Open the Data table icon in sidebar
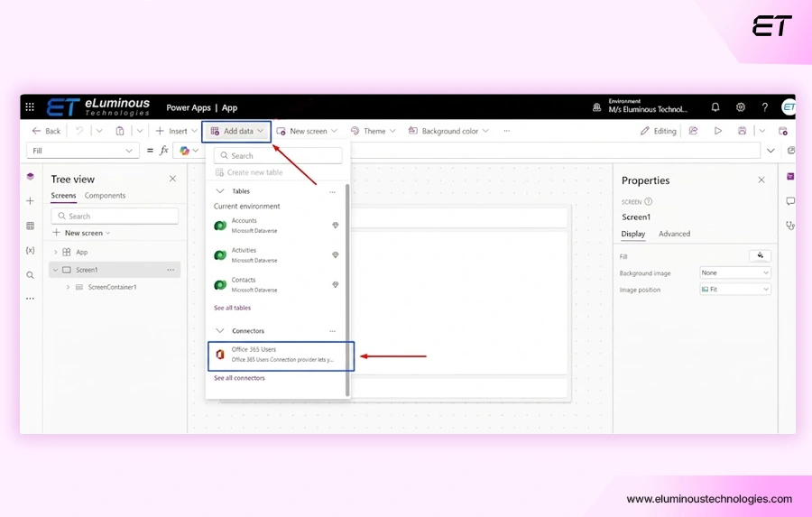The height and width of the screenshot is (517, 812). [x=30, y=226]
